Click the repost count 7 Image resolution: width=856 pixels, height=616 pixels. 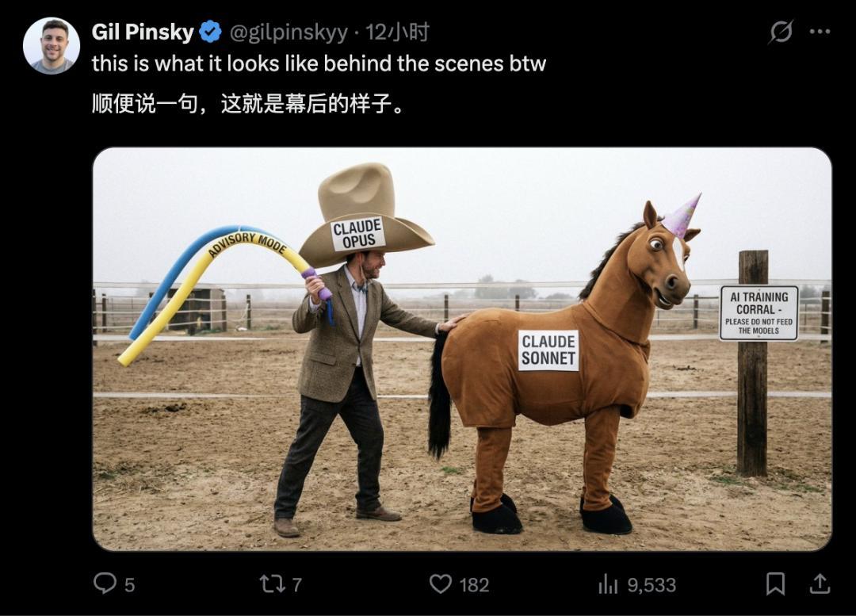(297, 585)
